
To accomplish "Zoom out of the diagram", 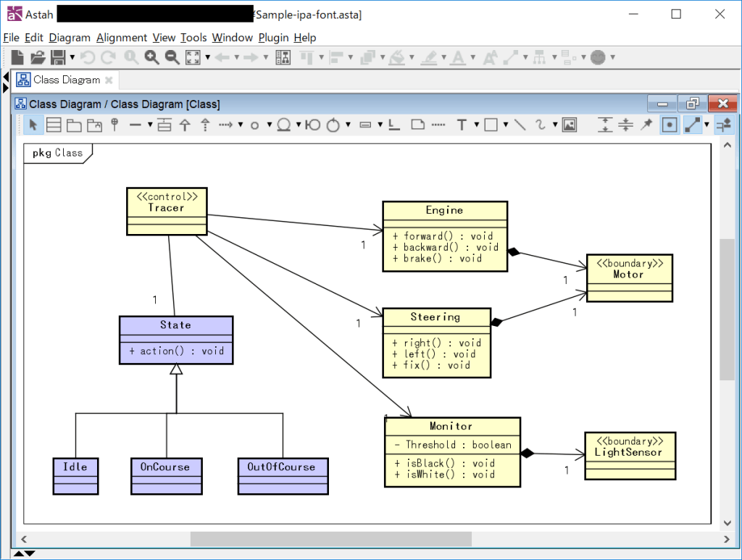I will [x=172, y=57].
